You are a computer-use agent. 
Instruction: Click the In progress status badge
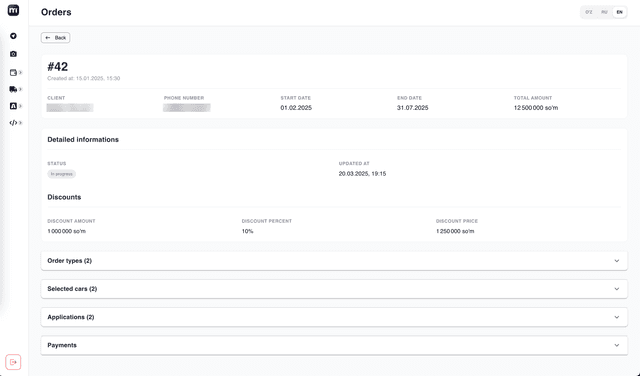click(x=62, y=174)
